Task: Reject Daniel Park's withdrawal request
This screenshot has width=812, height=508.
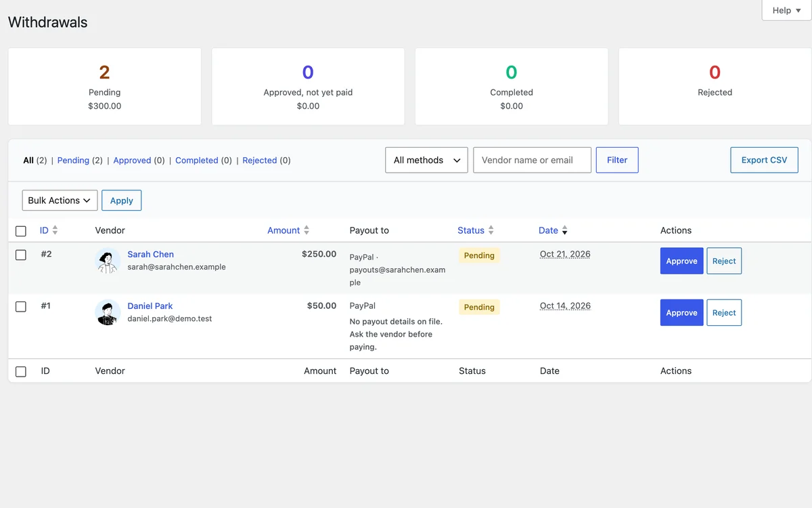Action: click(x=724, y=312)
